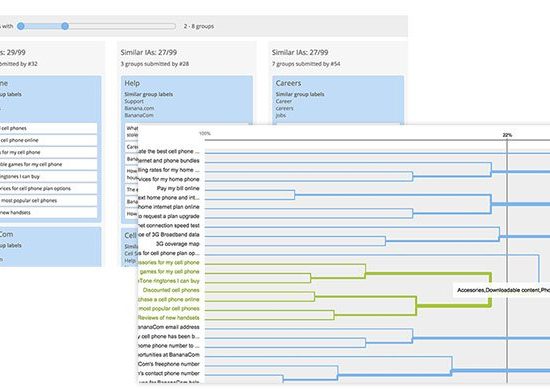Click the 22% marker on the dendrogram axis
This screenshot has width=550, height=389.
(x=507, y=135)
